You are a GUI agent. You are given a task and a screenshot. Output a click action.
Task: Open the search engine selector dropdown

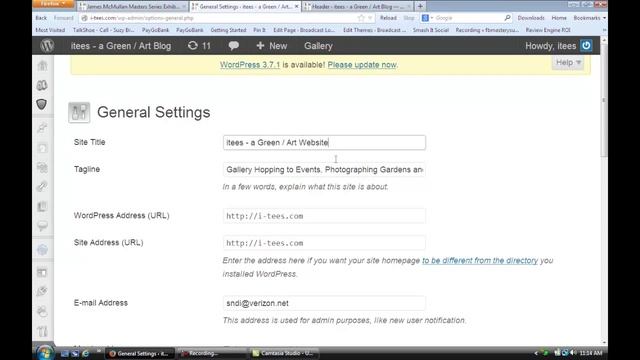click(427, 18)
